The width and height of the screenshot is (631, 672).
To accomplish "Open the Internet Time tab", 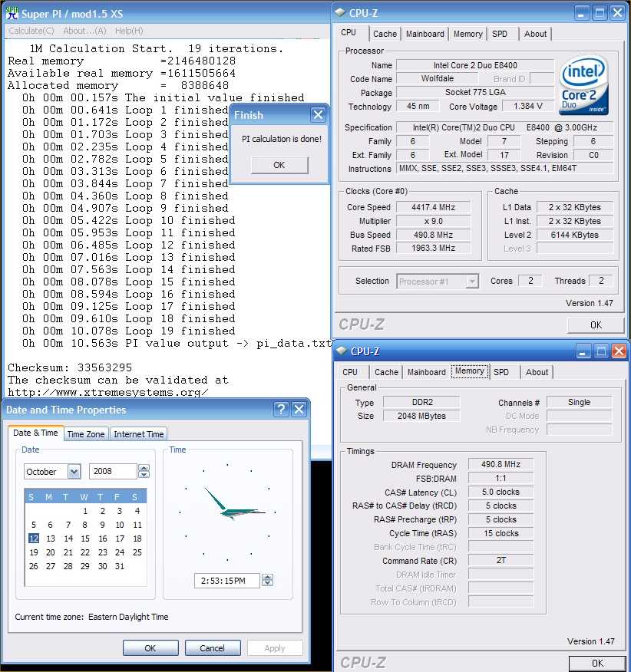I will pyautogui.click(x=138, y=434).
